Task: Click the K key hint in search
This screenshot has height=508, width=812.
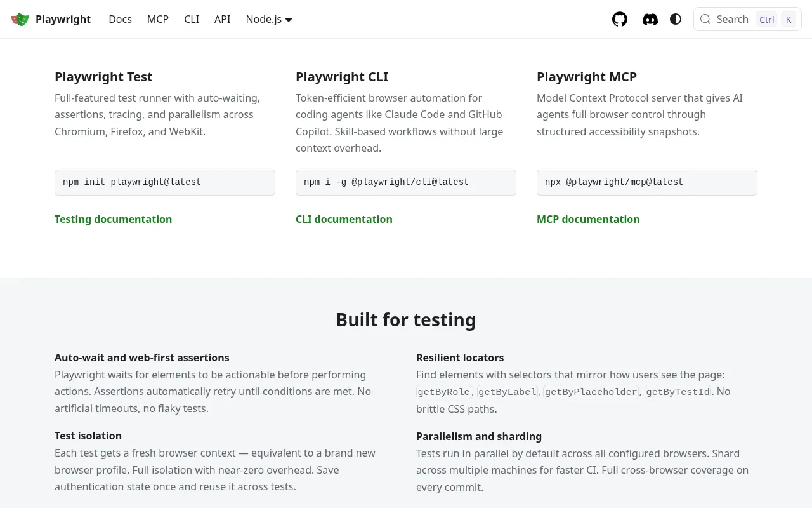Action: click(789, 19)
